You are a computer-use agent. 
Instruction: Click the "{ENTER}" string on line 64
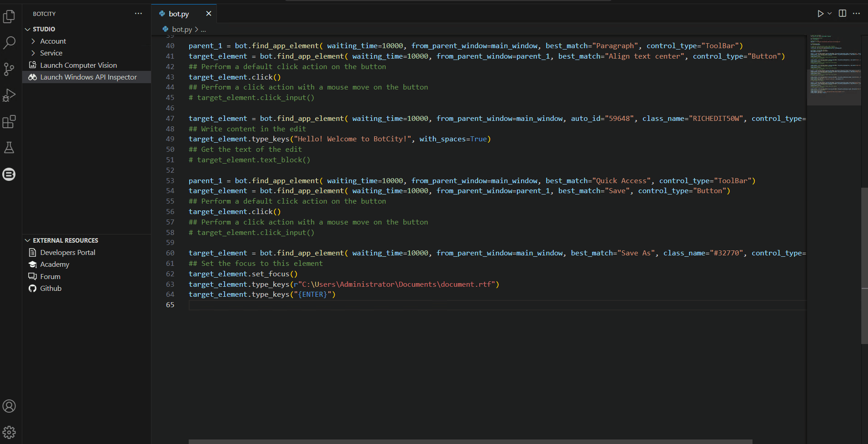(313, 294)
